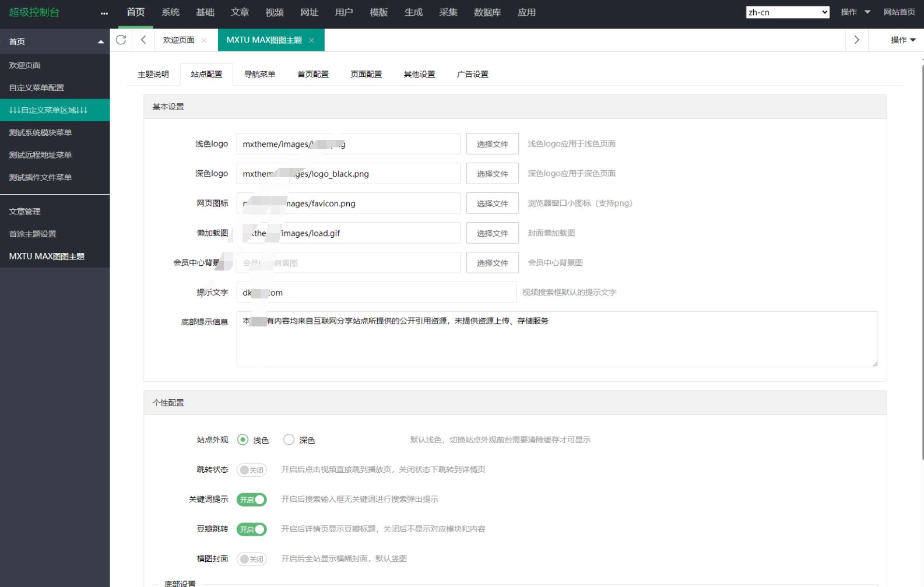This screenshot has height=587, width=924.
Task: Expand the top-right 操作 dropdown menu
Action: point(855,12)
